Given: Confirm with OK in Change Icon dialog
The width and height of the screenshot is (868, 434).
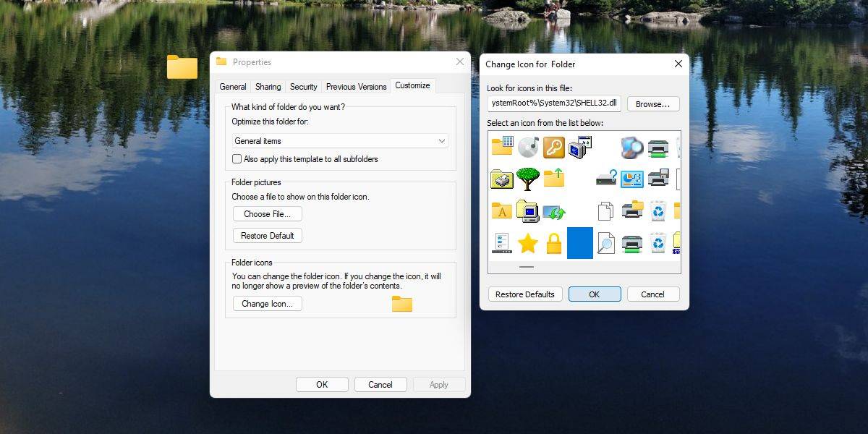Looking at the screenshot, I should point(595,294).
